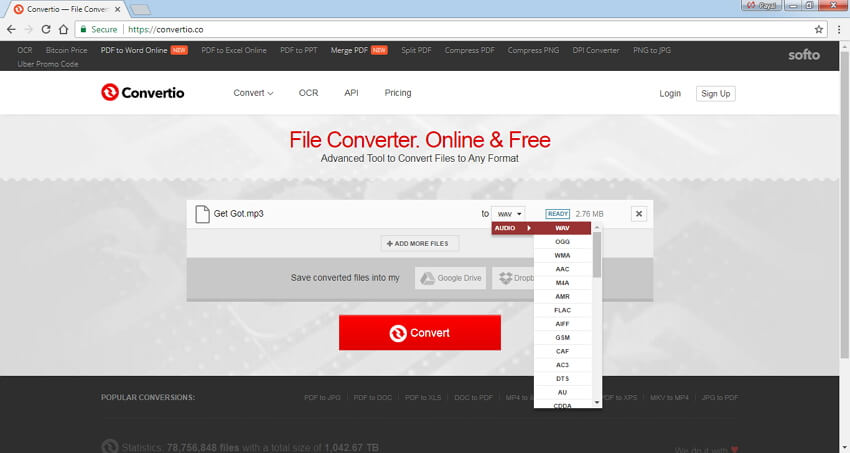This screenshot has height=453, width=850.
Task: Choose DTS in the format list
Action: (x=562, y=379)
